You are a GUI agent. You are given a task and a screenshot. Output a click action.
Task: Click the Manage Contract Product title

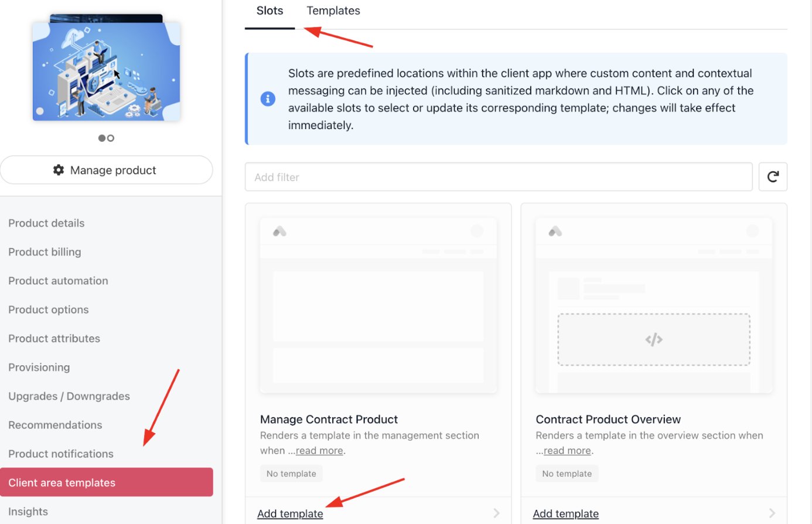[x=329, y=420]
